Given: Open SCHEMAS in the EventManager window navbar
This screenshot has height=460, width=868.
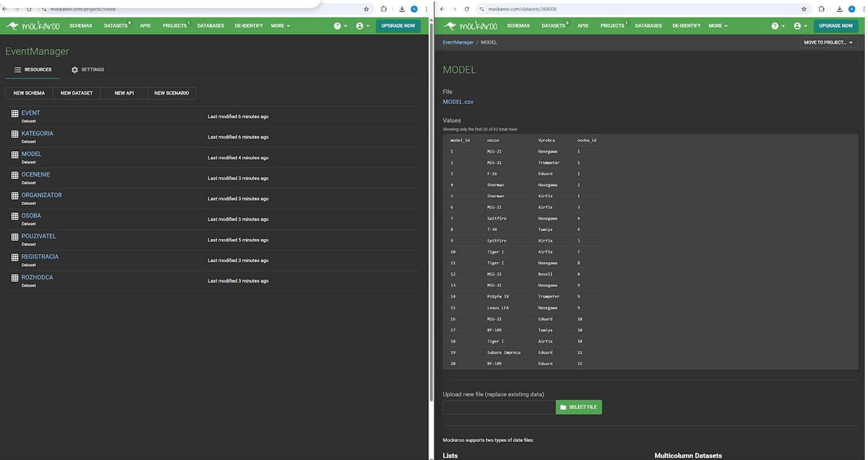Looking at the screenshot, I should [x=81, y=25].
